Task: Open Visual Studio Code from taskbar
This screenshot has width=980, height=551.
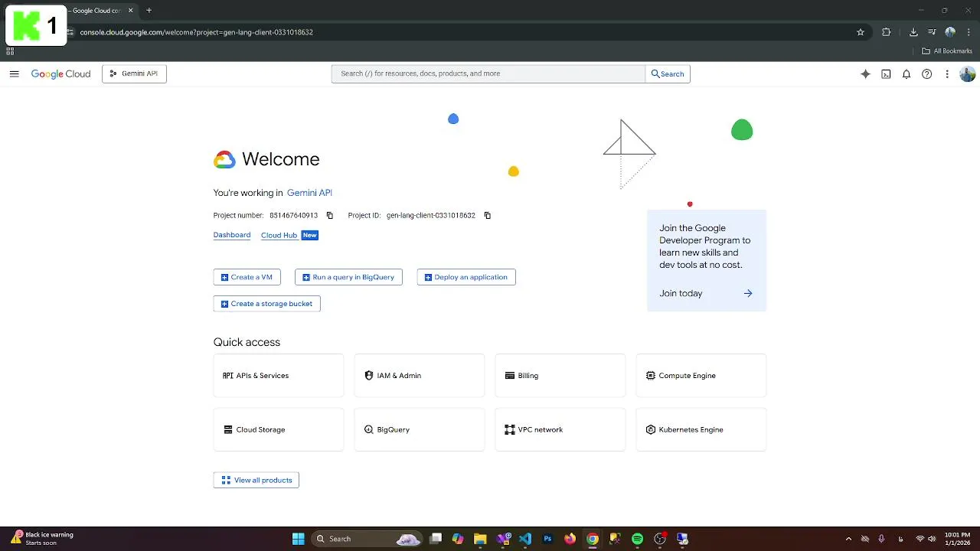Action: pos(525,539)
